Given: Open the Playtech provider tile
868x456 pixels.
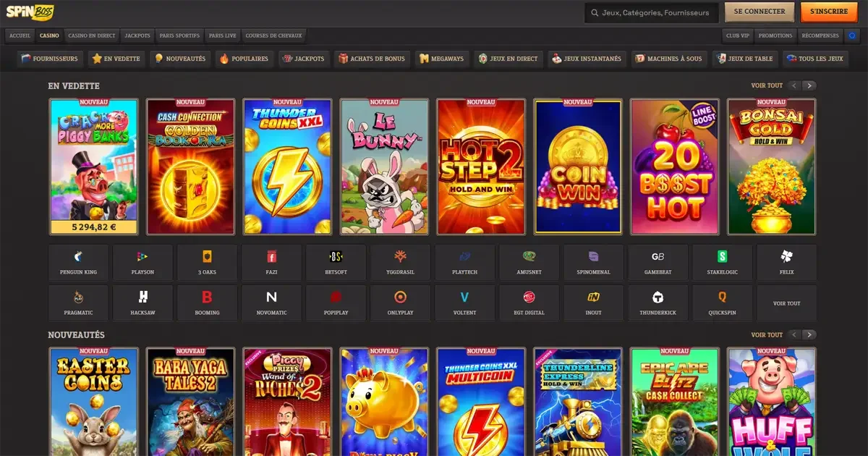Looking at the screenshot, I should [x=464, y=263].
